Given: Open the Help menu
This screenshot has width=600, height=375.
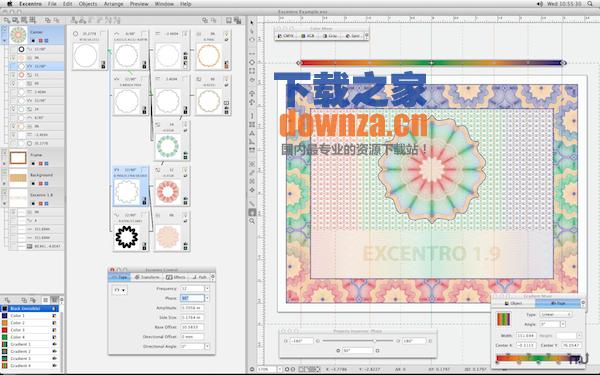Looking at the screenshot, I should pyautogui.click(x=186, y=4).
